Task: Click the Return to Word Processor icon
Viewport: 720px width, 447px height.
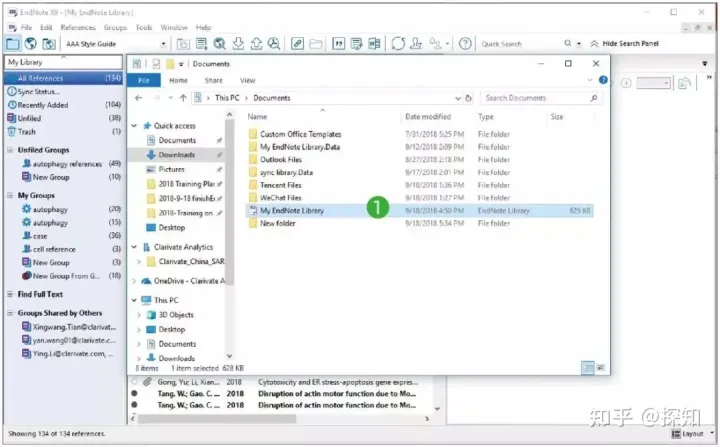Action: (374, 44)
